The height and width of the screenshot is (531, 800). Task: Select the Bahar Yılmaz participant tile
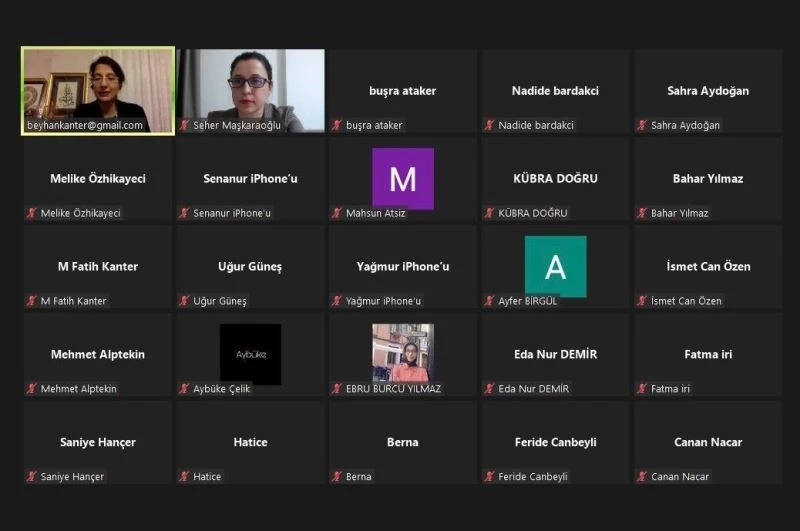coord(708,179)
